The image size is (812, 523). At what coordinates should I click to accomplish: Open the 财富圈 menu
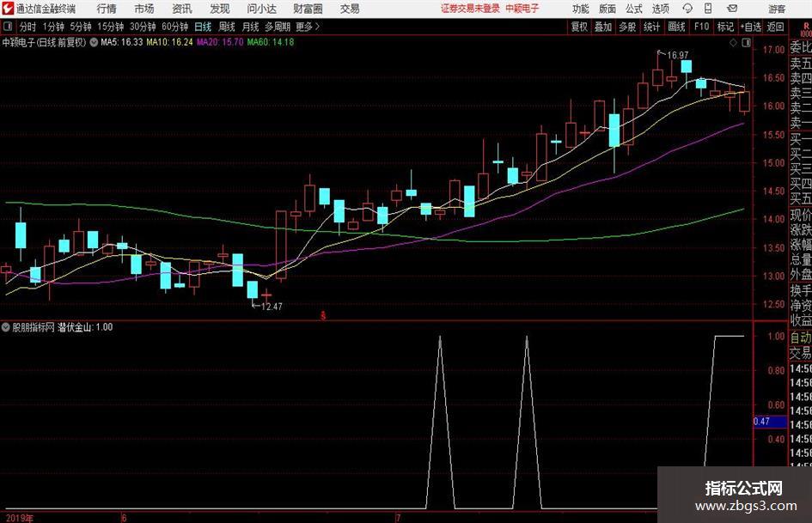[x=308, y=9]
